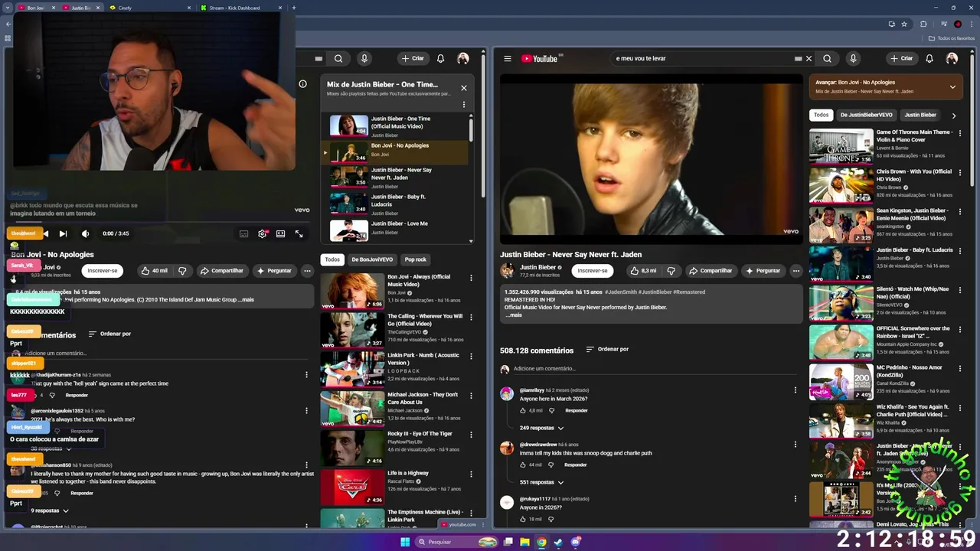Start voice search in right YouTube window
This screenshot has width=980, height=551.
[x=853, y=59]
